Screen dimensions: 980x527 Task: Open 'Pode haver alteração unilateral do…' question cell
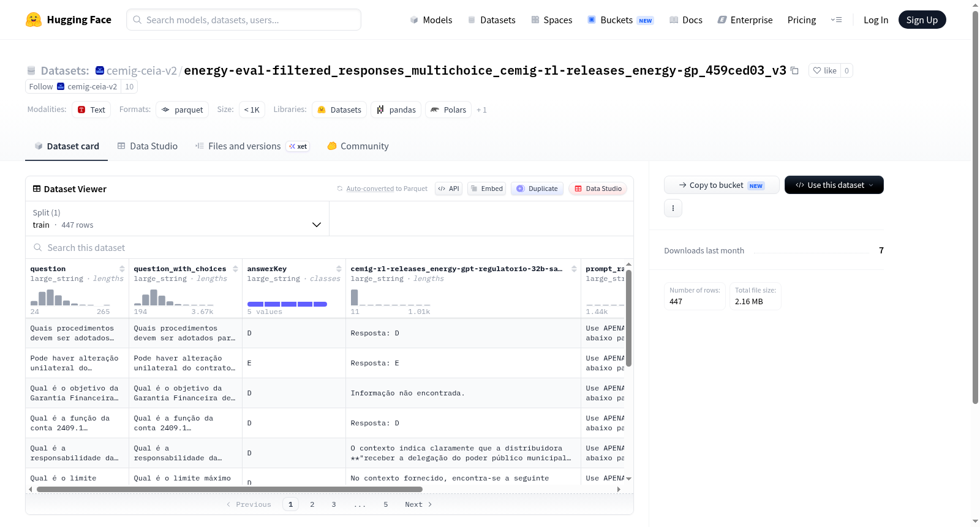coord(77,363)
